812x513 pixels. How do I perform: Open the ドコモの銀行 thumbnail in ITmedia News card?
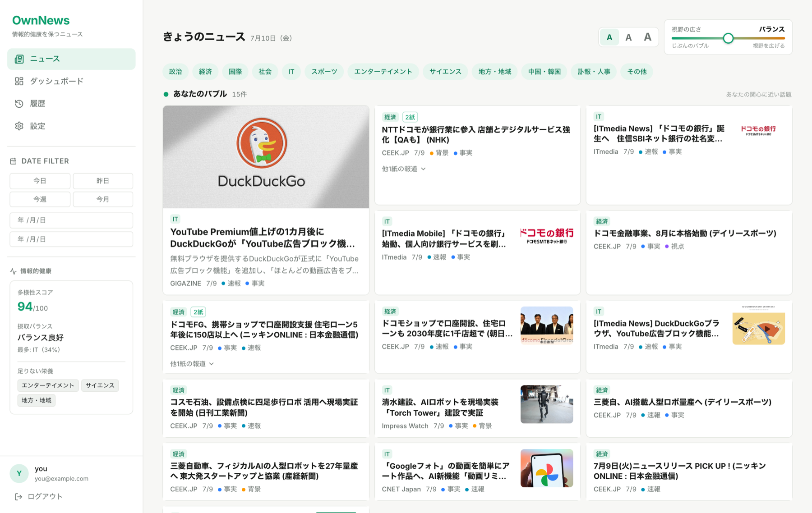pyautogui.click(x=758, y=131)
